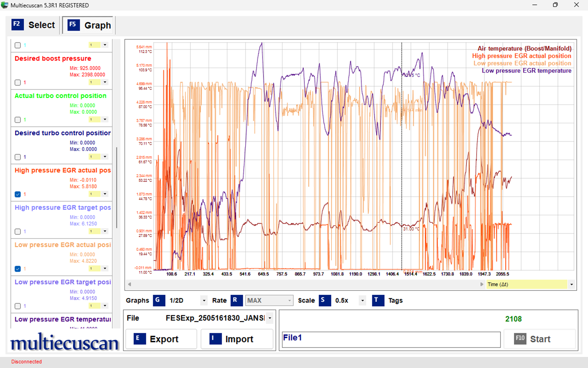Click Max: 5.8180 under High pressure EGR
The height and width of the screenshot is (368, 588).
pyautogui.click(x=83, y=187)
